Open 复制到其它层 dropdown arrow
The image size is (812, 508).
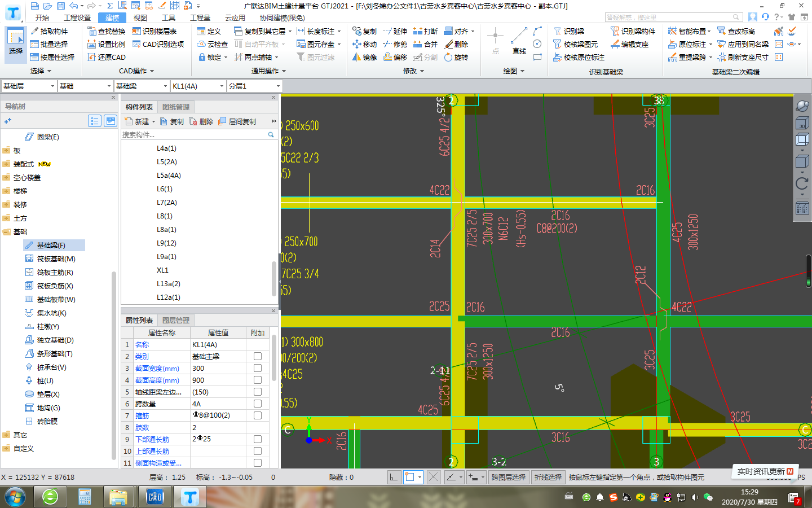coord(290,32)
